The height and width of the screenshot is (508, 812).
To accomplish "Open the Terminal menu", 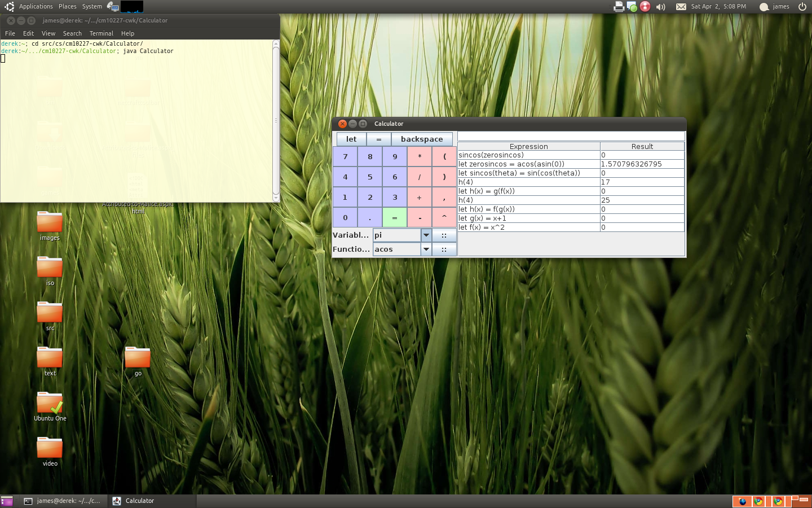I will tap(101, 33).
